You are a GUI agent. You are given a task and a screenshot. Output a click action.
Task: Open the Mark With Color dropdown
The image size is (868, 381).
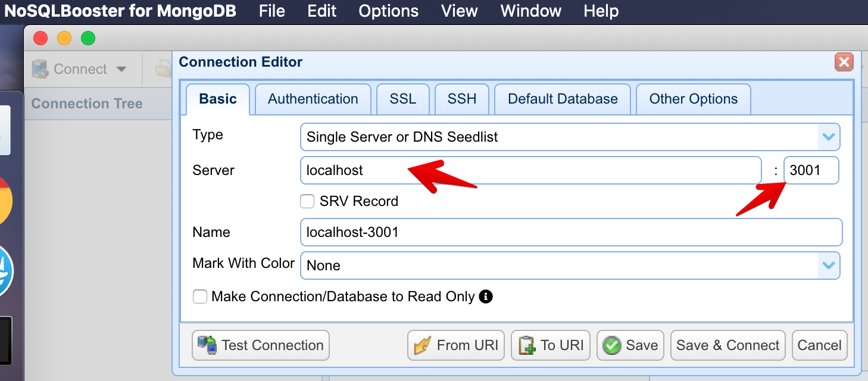[828, 266]
